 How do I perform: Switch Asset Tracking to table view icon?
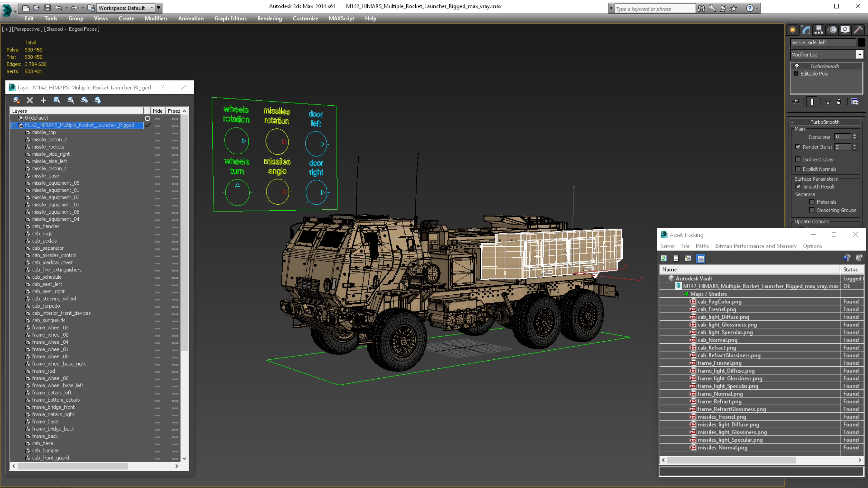tap(700, 258)
